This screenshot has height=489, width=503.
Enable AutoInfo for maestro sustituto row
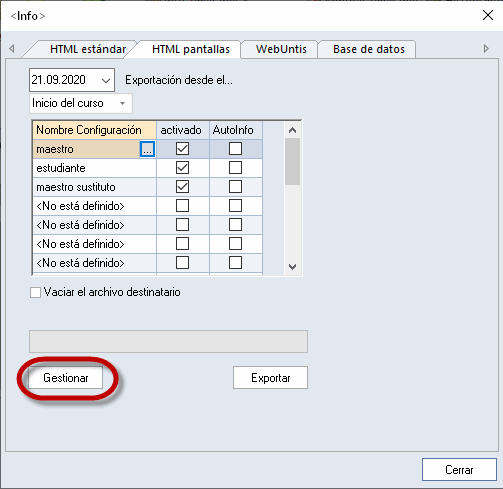click(x=235, y=187)
